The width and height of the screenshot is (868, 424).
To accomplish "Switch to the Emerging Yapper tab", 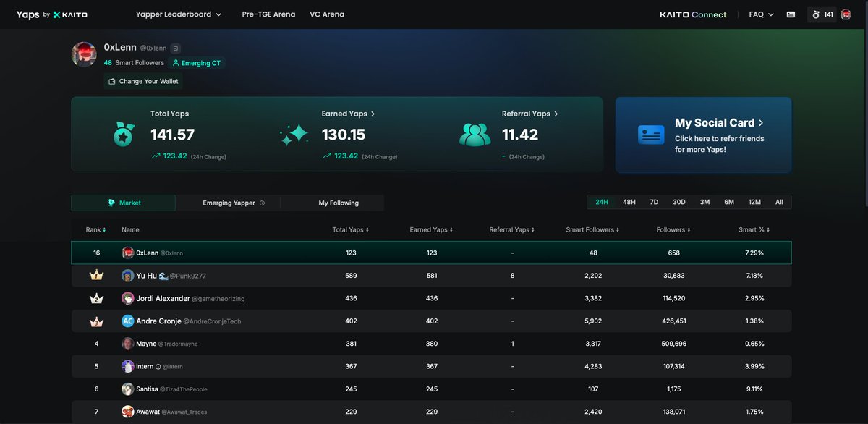I will point(228,203).
